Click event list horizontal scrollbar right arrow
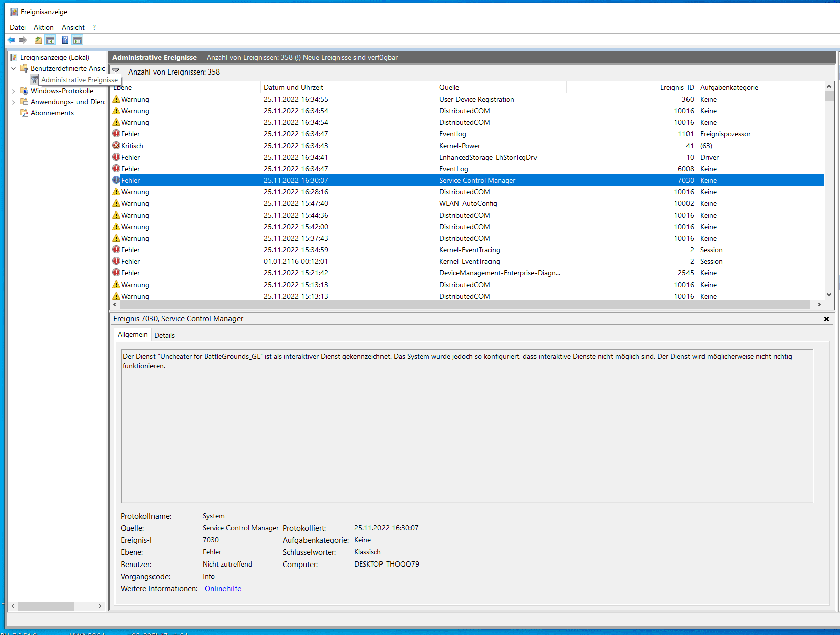The width and height of the screenshot is (840, 635). (819, 305)
